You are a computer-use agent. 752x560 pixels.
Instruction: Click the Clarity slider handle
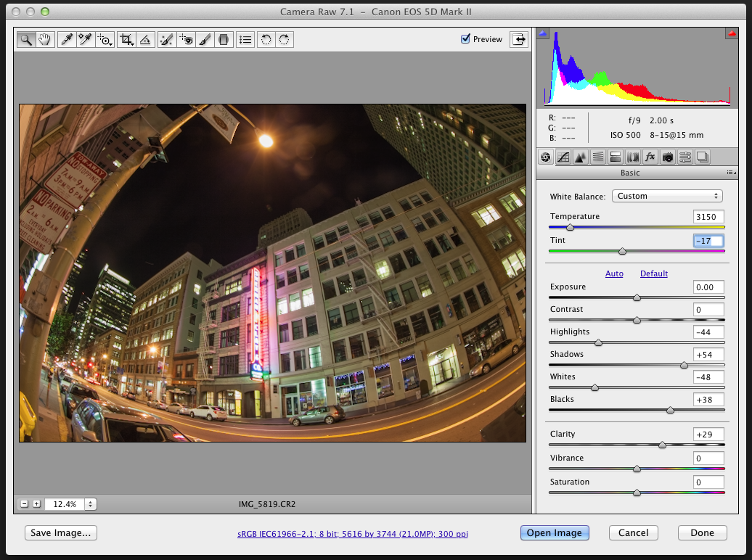coord(662,445)
